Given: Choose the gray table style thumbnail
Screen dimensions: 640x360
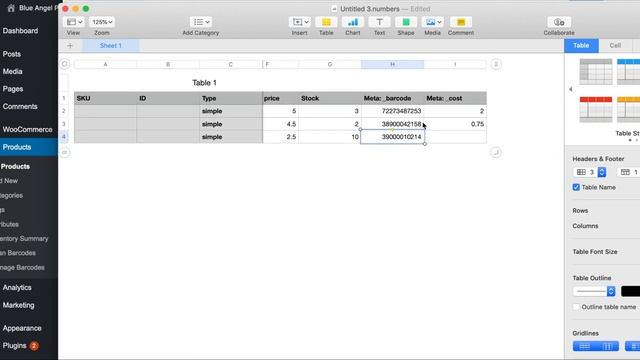Looking at the screenshot, I should click(x=596, y=72).
